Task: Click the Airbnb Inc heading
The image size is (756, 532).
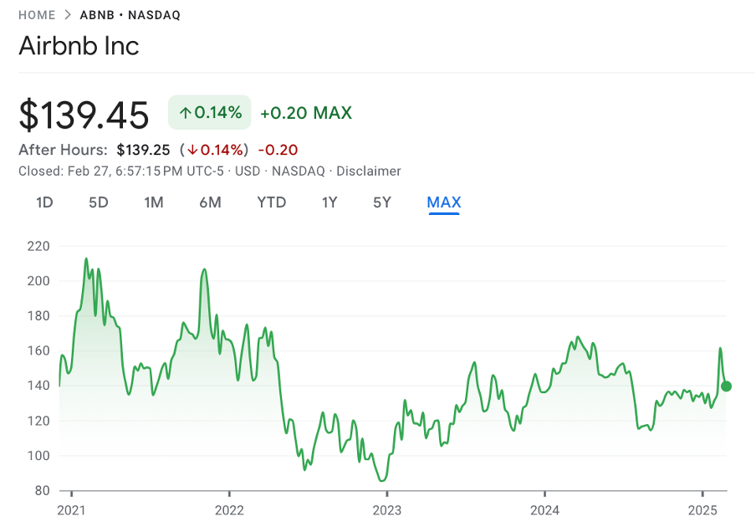Action: 79,46
